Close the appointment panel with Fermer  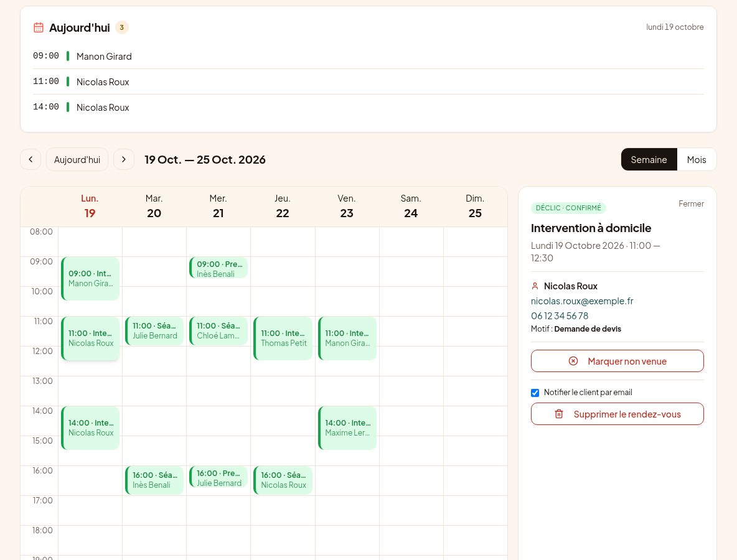click(x=691, y=203)
